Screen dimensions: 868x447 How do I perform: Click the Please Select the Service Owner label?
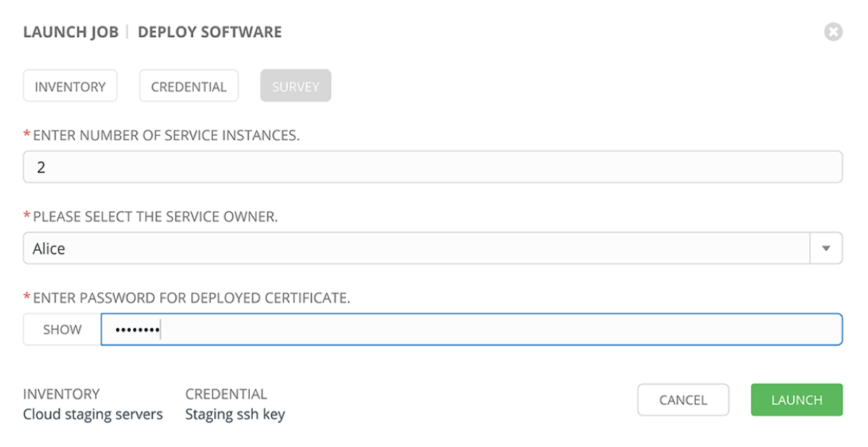coord(155,217)
